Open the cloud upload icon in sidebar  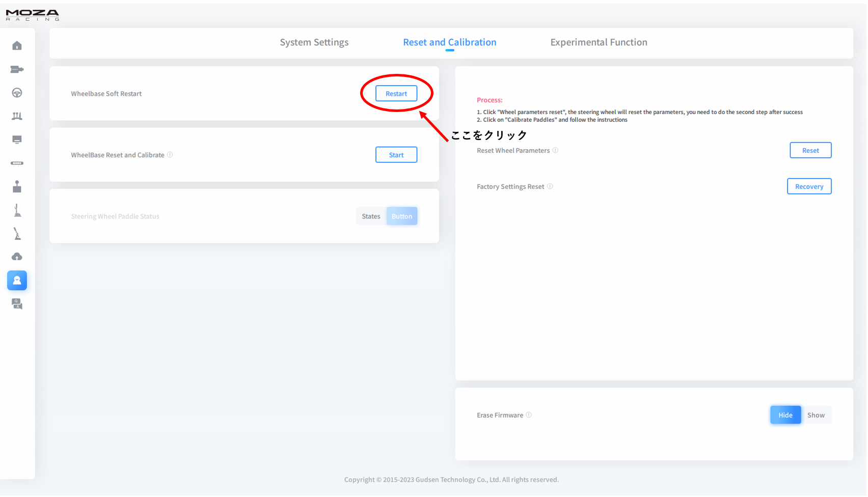17,257
